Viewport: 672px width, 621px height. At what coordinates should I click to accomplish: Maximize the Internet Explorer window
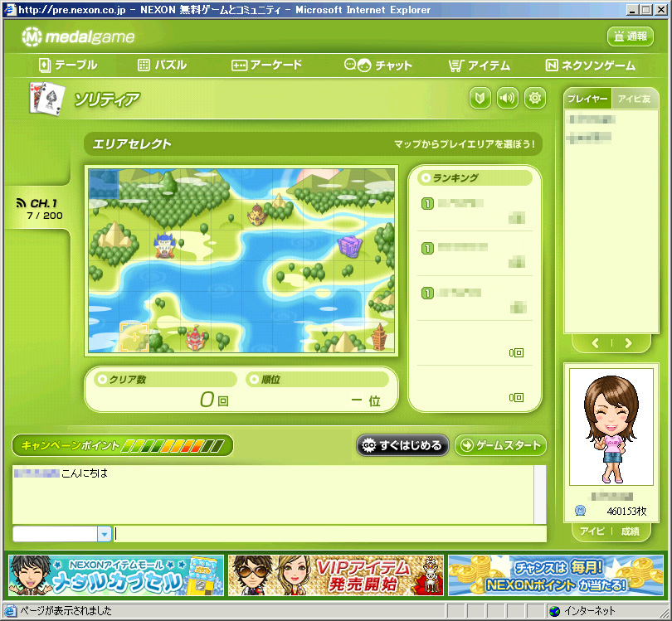646,10
